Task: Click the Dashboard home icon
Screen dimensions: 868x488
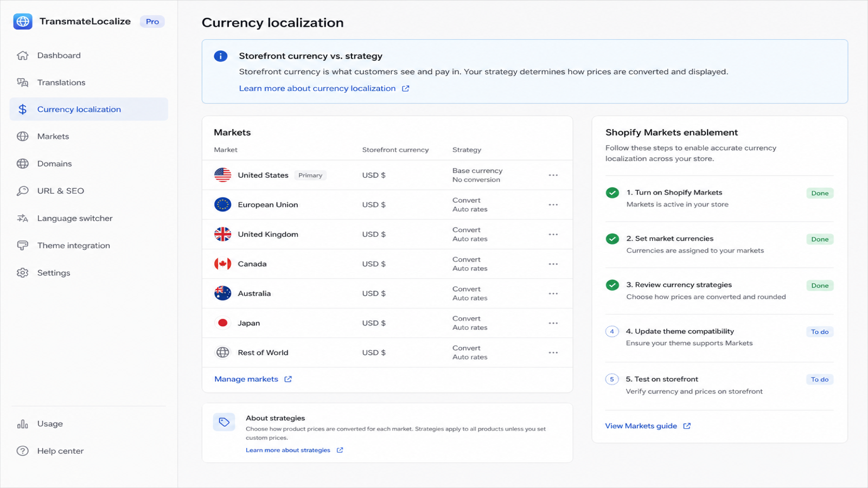Action: point(22,55)
